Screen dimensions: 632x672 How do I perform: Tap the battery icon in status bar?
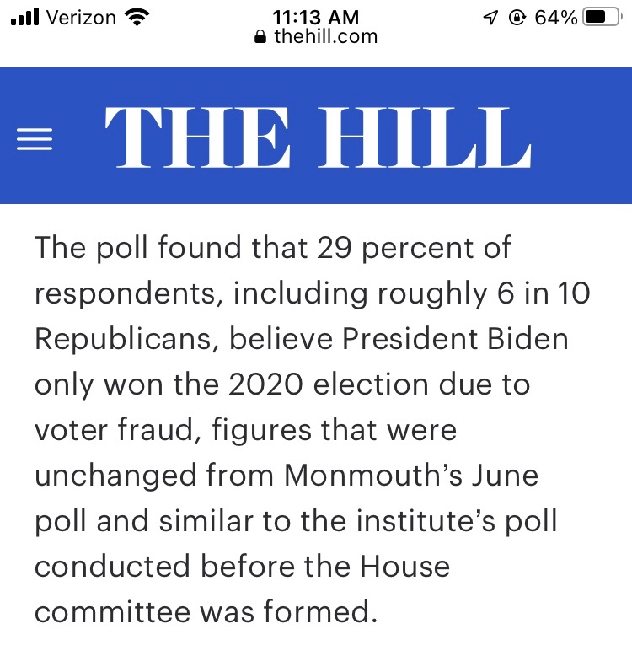602,17
